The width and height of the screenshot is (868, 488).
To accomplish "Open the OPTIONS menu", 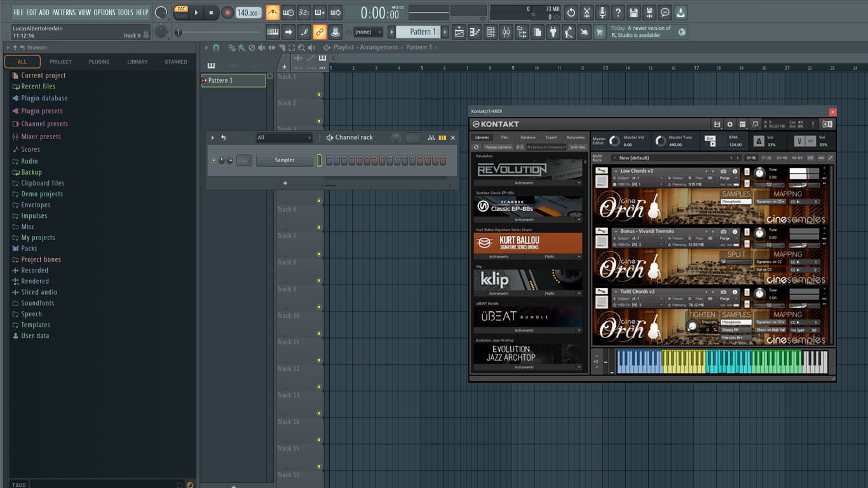I will point(104,12).
